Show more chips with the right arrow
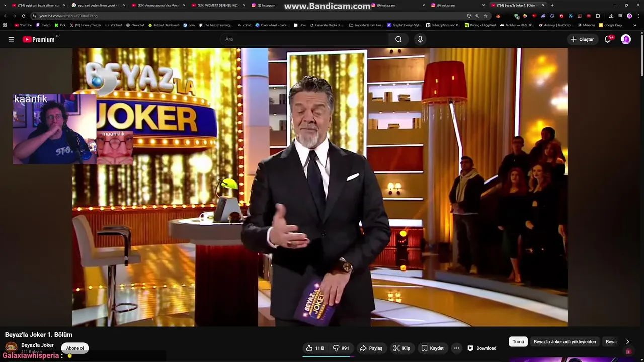 coord(627,342)
